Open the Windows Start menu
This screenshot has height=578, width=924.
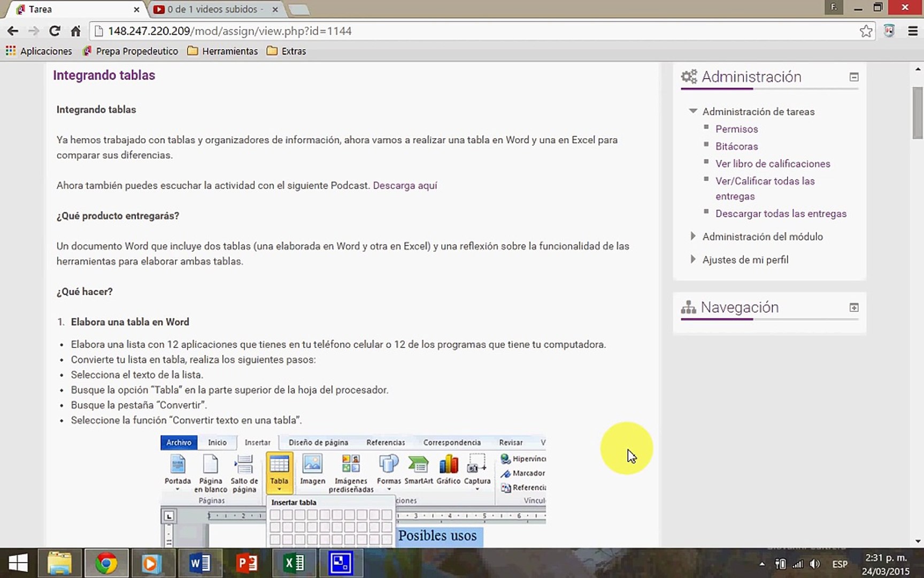(x=18, y=563)
